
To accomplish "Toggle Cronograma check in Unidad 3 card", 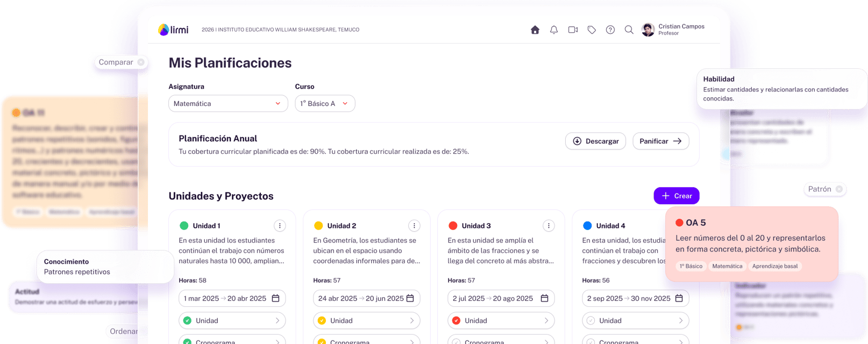I will click(456, 341).
